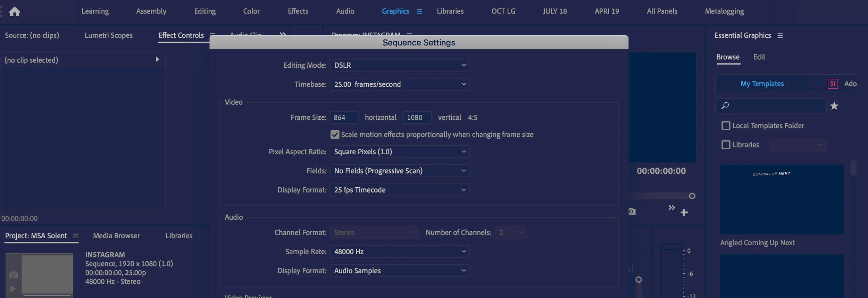Click the favorites star icon
The height and width of the screenshot is (298, 868).
coord(834,106)
